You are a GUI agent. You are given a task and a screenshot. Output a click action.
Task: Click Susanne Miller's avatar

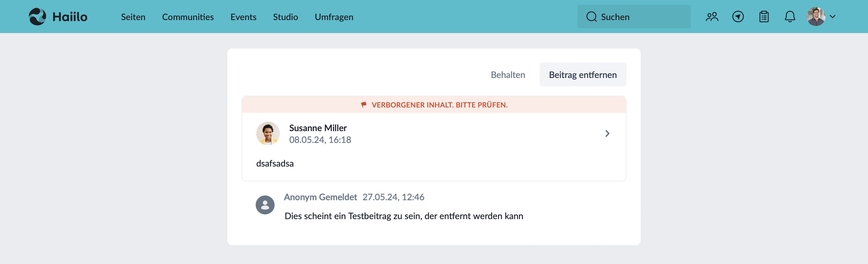pos(268,133)
